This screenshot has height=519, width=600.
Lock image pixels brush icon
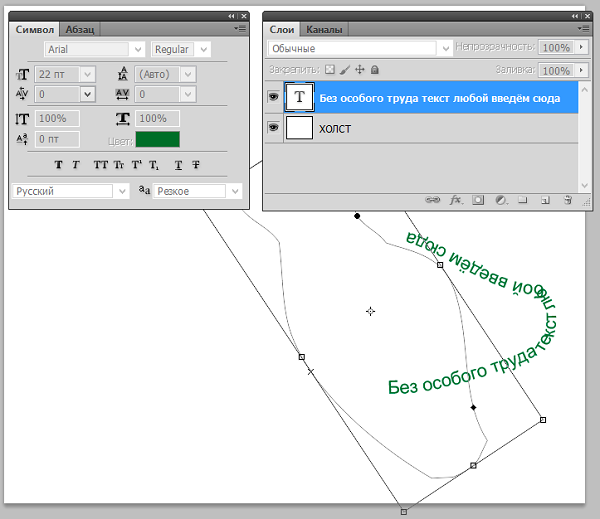pos(345,70)
